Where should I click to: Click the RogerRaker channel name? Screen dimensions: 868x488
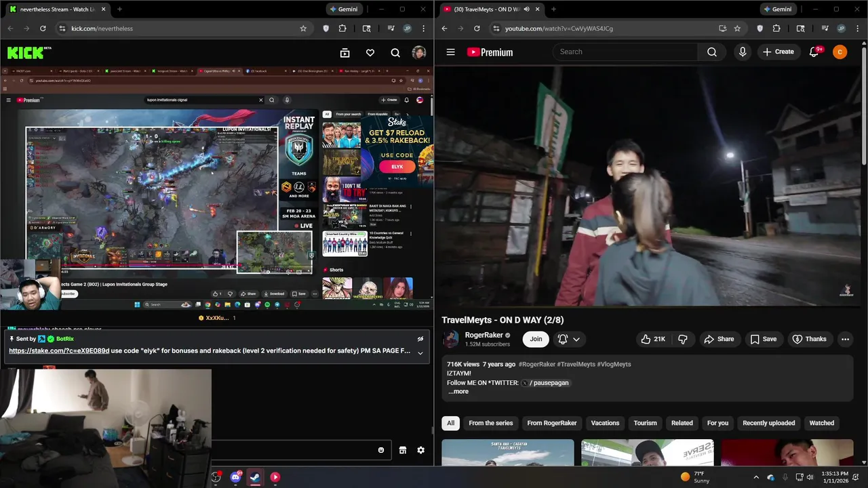click(x=484, y=335)
